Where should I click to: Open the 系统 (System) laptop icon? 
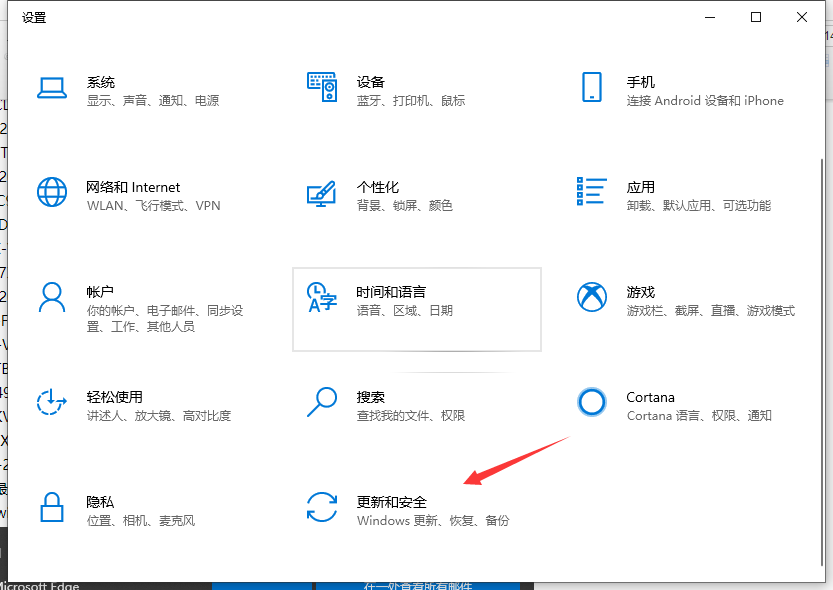click(x=51, y=87)
